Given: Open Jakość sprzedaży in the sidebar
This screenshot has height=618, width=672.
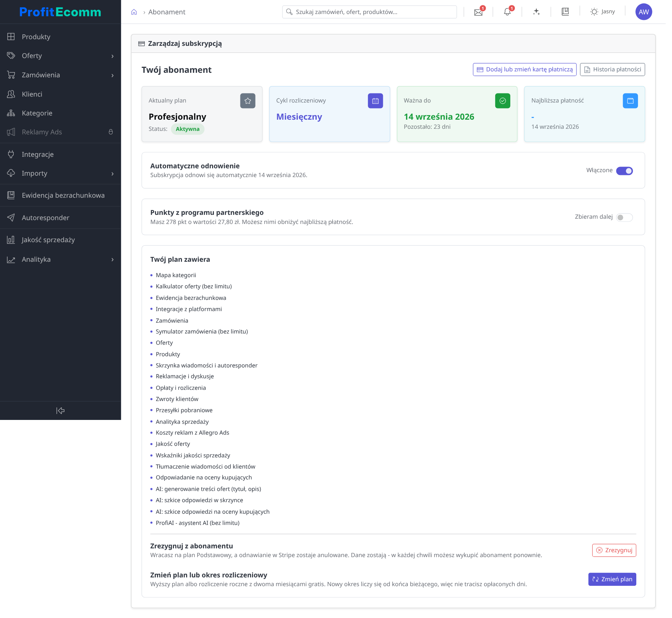Looking at the screenshot, I should click(61, 240).
